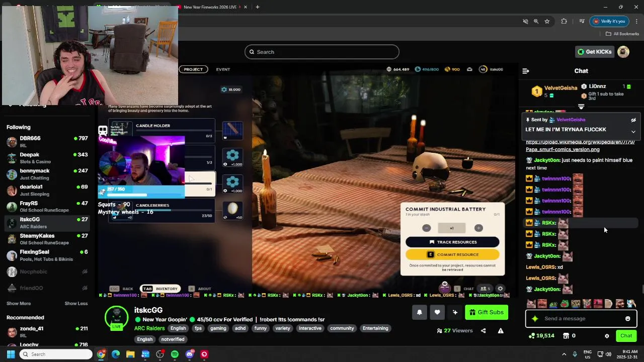Screen dimensions: 644x362
Task: Open DBR666 channel in Following list
Action: pyautogui.click(x=47, y=141)
